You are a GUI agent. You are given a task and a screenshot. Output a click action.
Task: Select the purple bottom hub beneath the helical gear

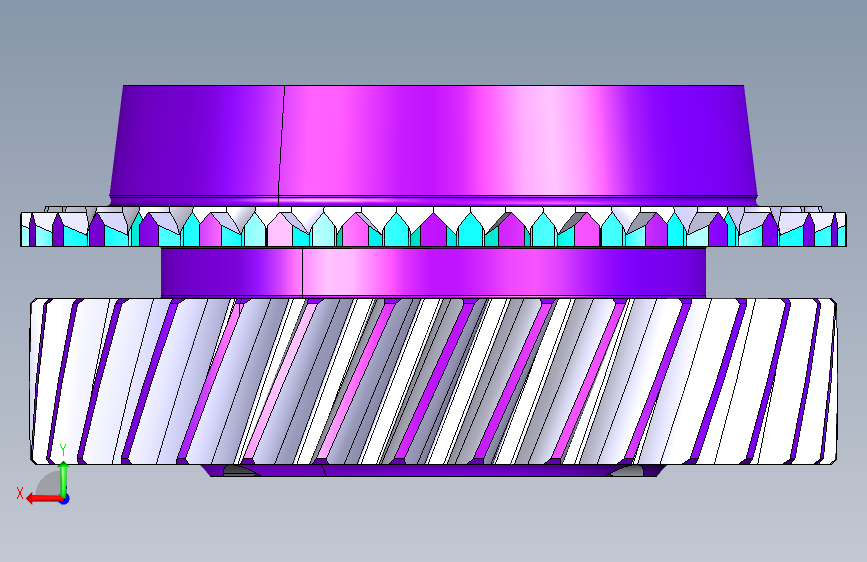click(433, 471)
